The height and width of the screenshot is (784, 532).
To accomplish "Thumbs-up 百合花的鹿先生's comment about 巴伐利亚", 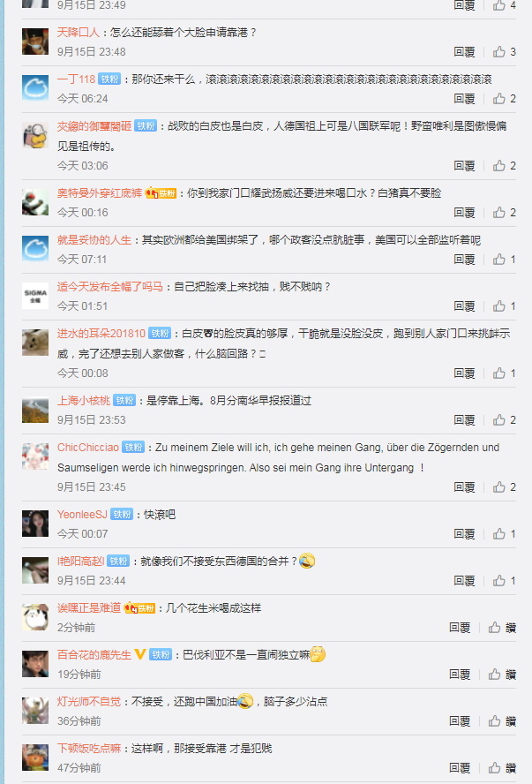I will [495, 675].
